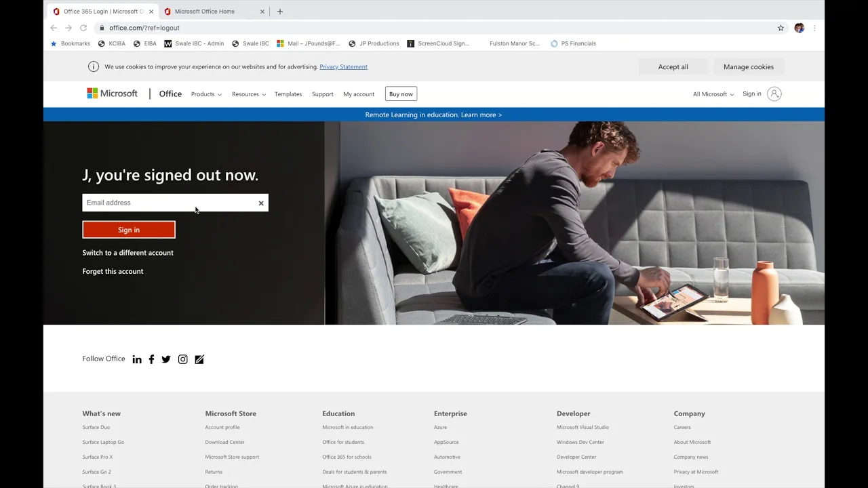Bookmark this page with the star icon
868x488 pixels.
[781, 28]
